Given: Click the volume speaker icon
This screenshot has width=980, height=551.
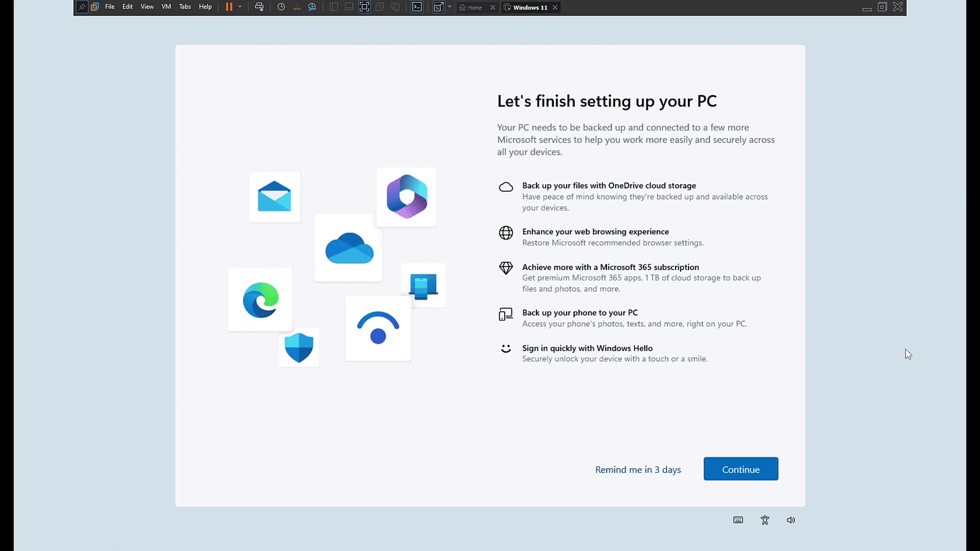Looking at the screenshot, I should click(x=791, y=520).
